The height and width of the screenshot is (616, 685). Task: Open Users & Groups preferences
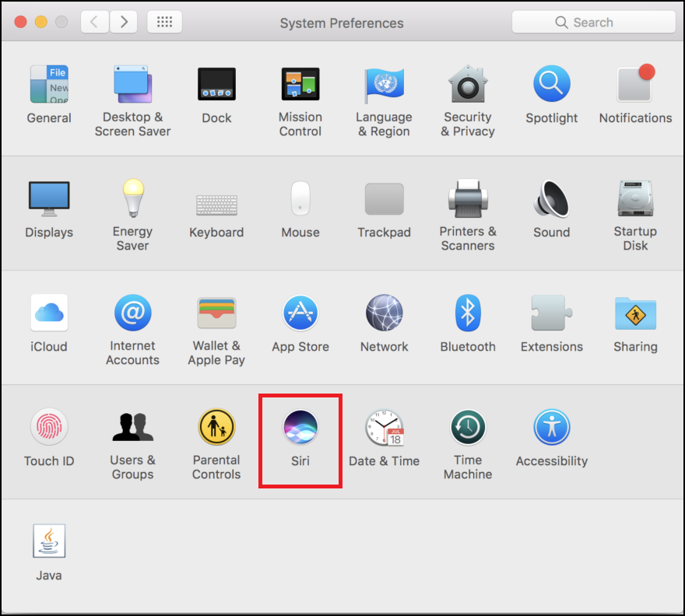coord(132,428)
